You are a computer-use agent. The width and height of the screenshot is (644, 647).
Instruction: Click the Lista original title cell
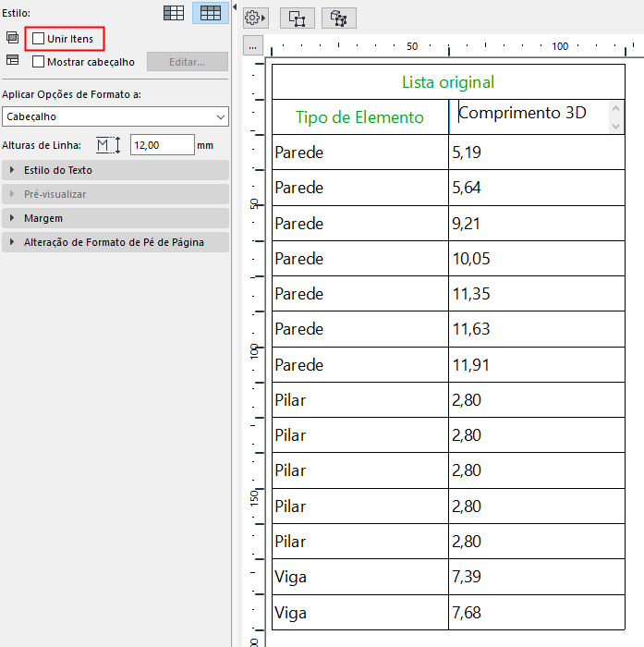448,81
